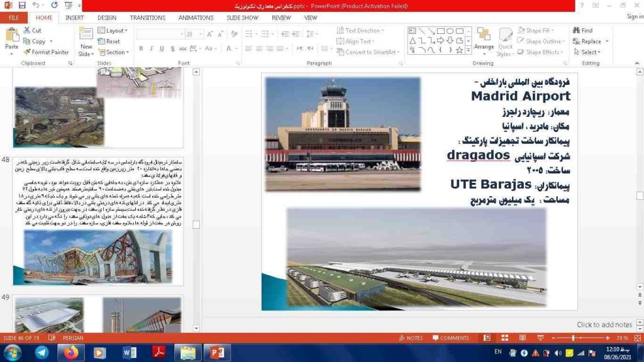Toggle bullets list
This screenshot has height=362, width=644.
point(248,34)
